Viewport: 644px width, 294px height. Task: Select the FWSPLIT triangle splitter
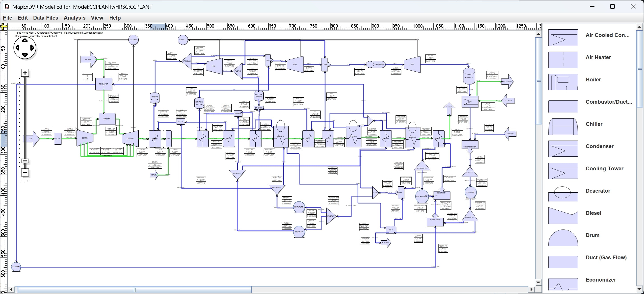tap(331, 216)
